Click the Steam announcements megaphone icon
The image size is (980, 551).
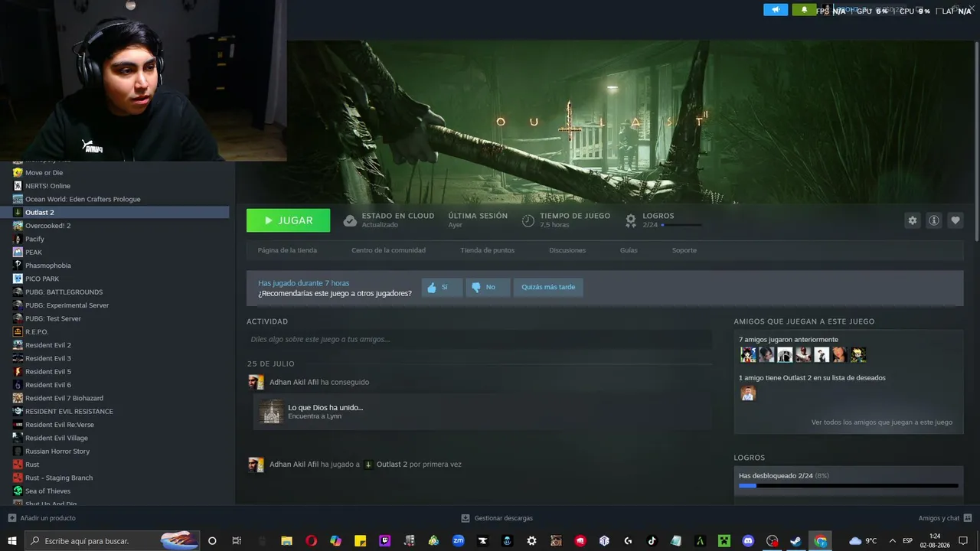[x=776, y=10]
